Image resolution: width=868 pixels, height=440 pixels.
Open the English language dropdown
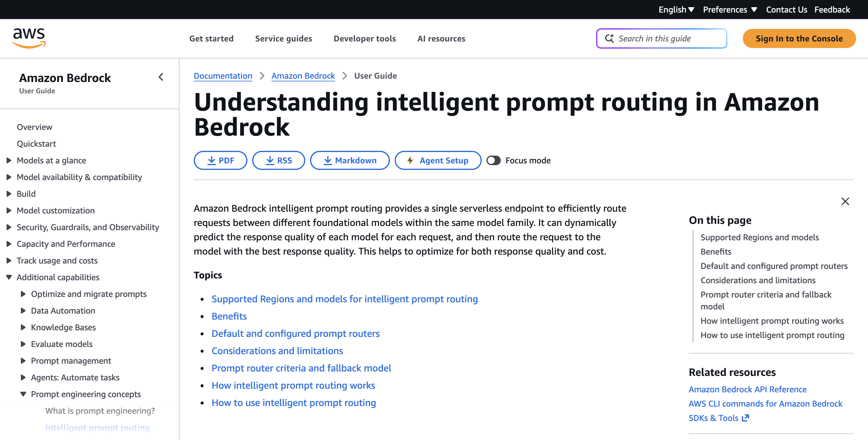click(x=676, y=10)
